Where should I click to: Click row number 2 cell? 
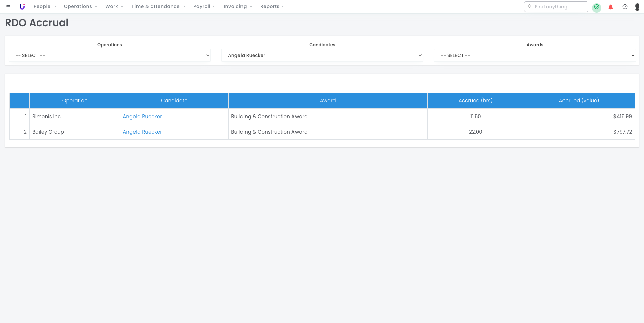[x=19, y=132]
